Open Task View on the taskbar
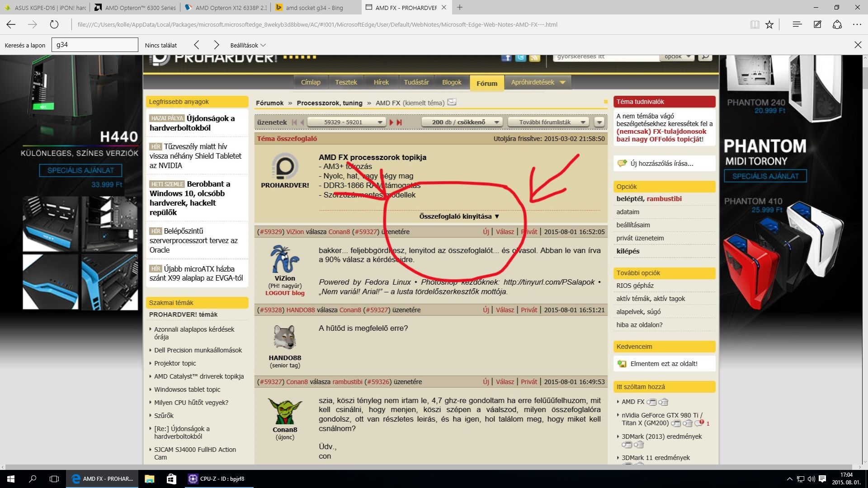 (x=54, y=479)
